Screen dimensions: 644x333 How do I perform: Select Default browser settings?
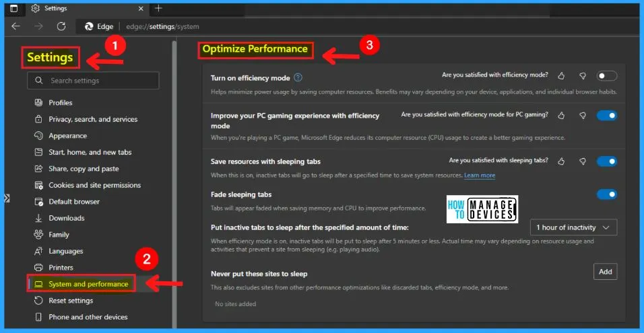pos(74,202)
